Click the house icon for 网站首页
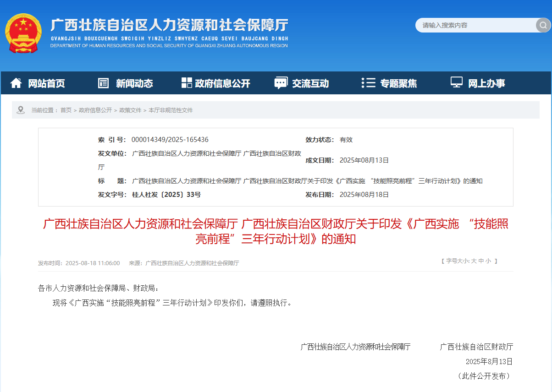Viewport: 552px width, 392px height. point(16,83)
